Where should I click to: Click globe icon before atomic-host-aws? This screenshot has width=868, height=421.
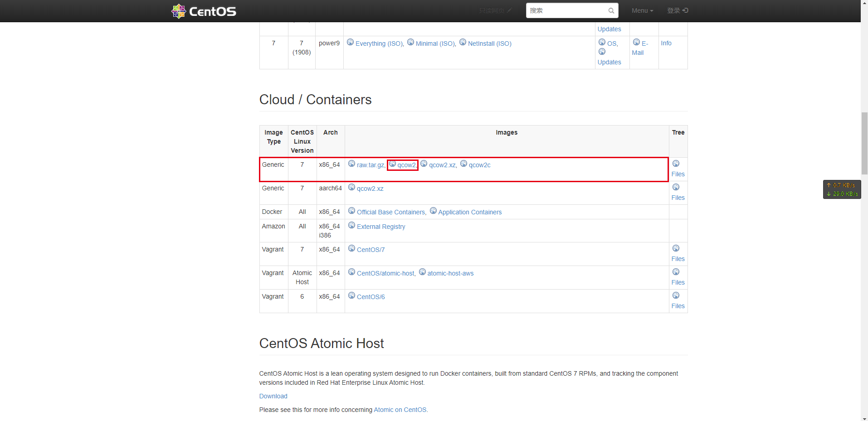pyautogui.click(x=422, y=272)
